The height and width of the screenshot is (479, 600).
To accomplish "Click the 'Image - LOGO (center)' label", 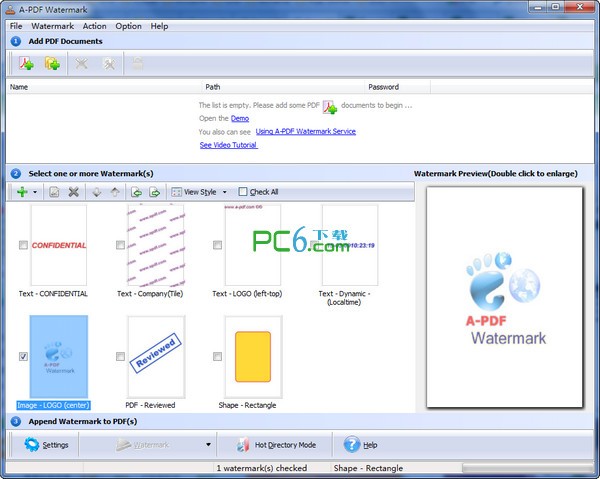I will 53,405.
